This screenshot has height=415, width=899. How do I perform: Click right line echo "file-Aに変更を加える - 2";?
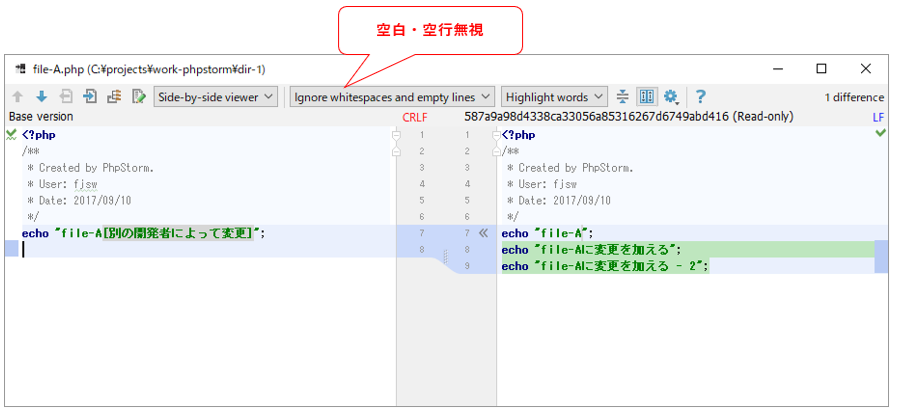click(x=605, y=267)
